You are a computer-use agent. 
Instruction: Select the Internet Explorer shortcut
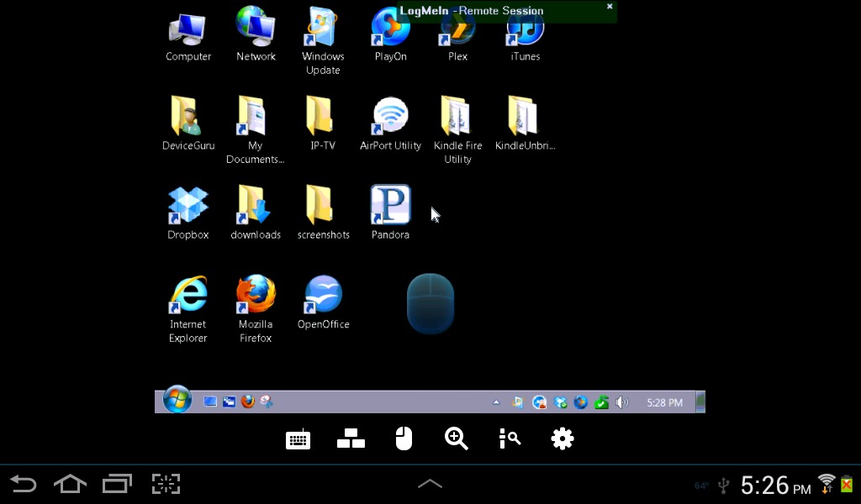(188, 295)
